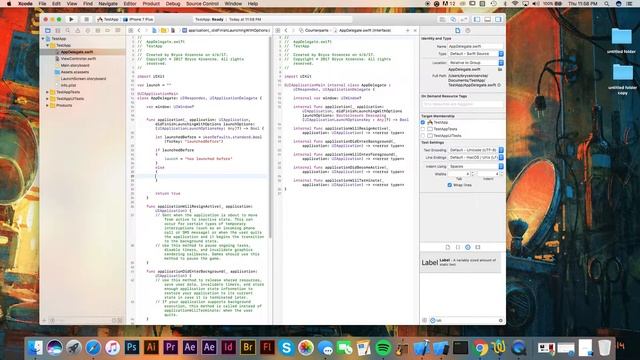
Task: Open the Navigate menu
Action: point(108,4)
